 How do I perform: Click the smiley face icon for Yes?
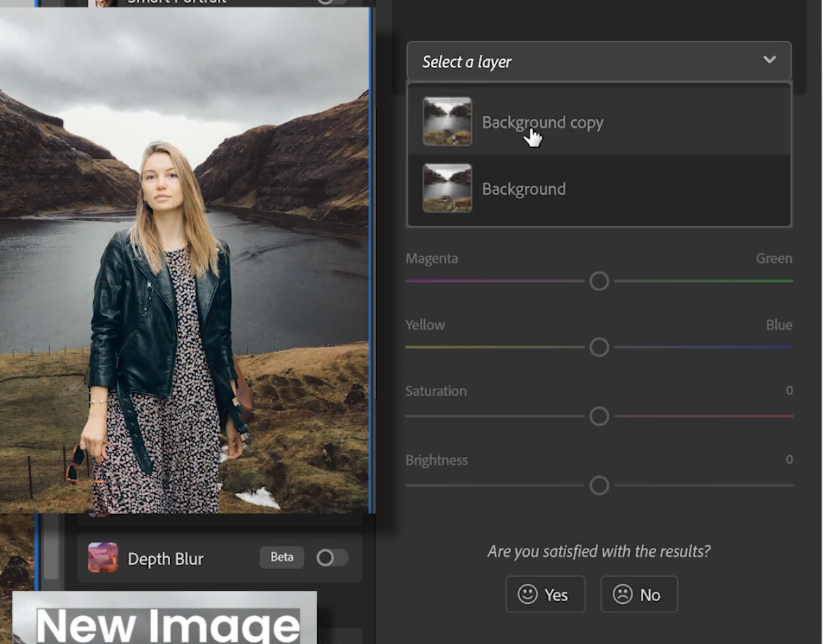pyautogui.click(x=528, y=594)
